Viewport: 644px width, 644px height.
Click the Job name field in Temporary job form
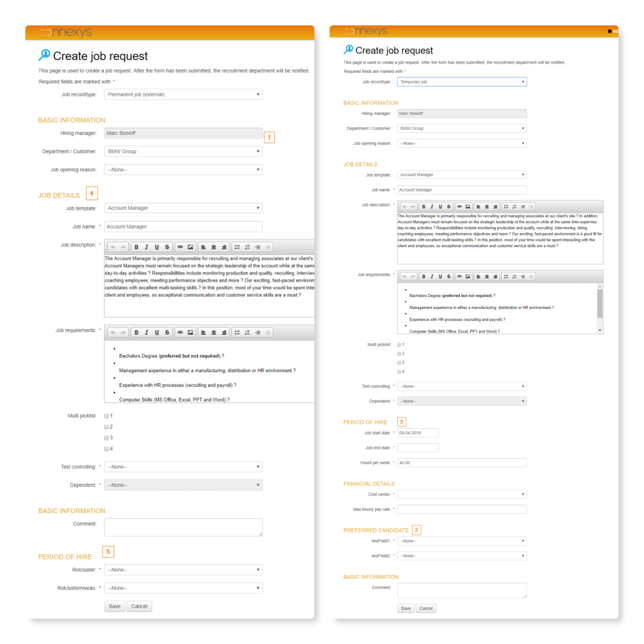462,190
